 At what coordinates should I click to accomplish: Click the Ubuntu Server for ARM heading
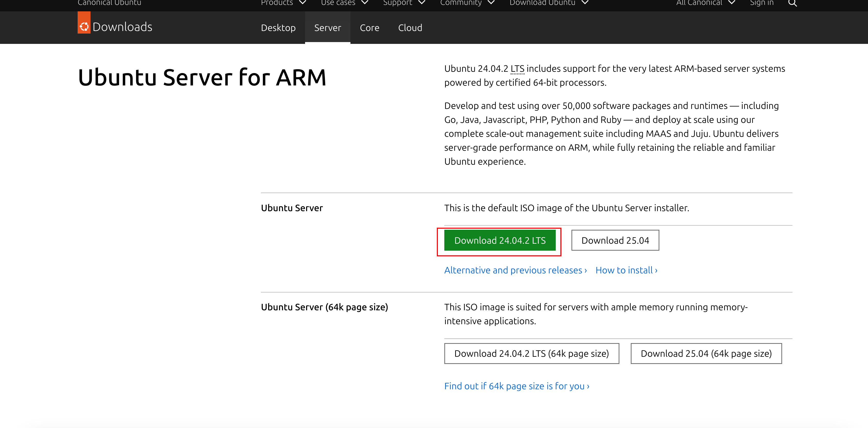coord(202,77)
